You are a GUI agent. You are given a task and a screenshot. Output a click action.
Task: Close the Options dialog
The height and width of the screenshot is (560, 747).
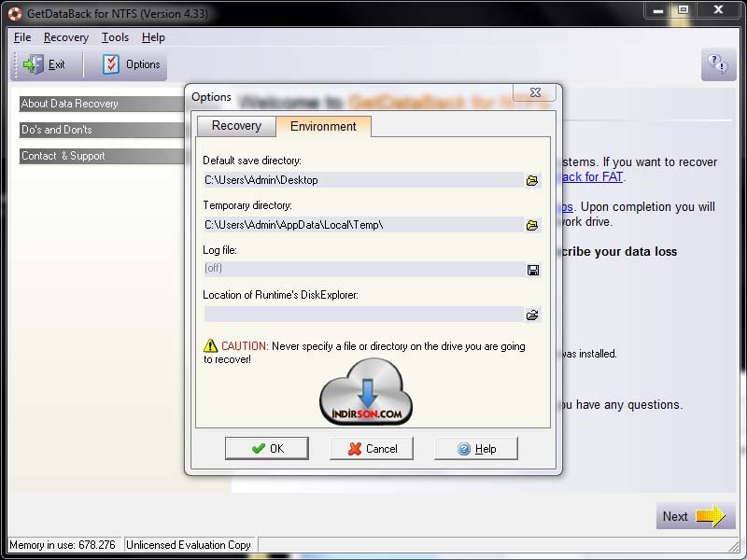click(535, 92)
